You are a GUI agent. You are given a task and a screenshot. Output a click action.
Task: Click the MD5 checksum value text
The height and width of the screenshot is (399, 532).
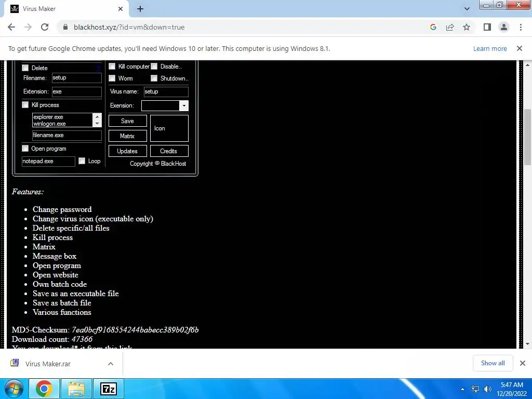135,330
